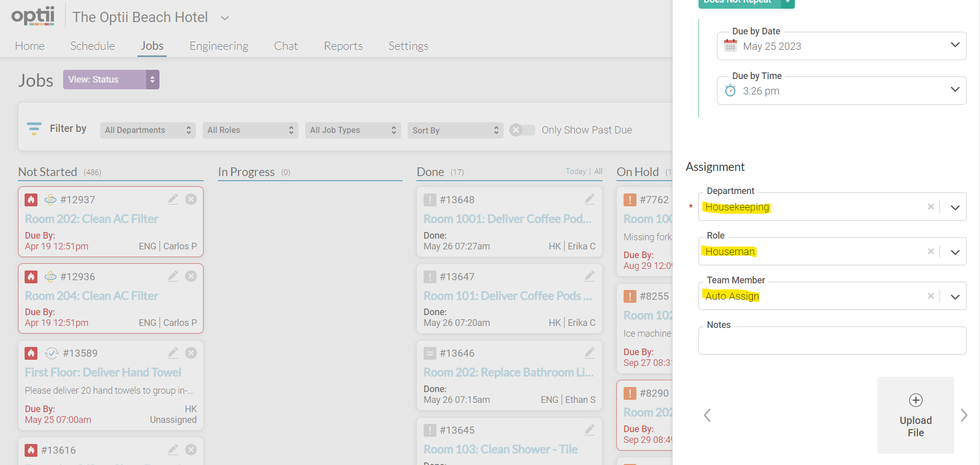980x465 pixels.
Task: Open the All Departments filter
Action: pos(148,130)
